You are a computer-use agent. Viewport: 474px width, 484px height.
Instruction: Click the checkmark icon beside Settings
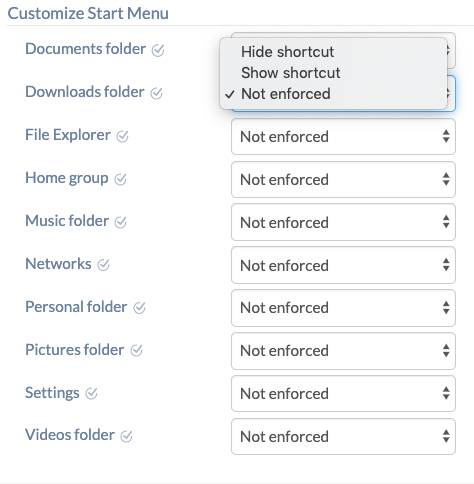pos(91,394)
